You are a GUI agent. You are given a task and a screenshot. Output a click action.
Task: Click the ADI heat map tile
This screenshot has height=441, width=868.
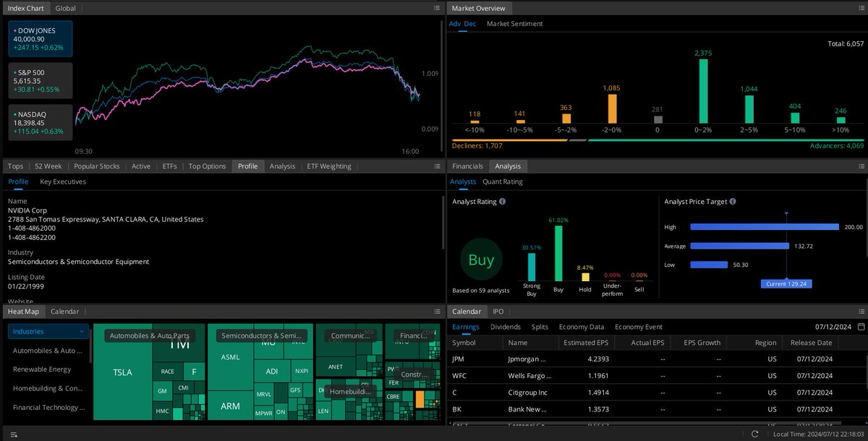tap(272, 372)
